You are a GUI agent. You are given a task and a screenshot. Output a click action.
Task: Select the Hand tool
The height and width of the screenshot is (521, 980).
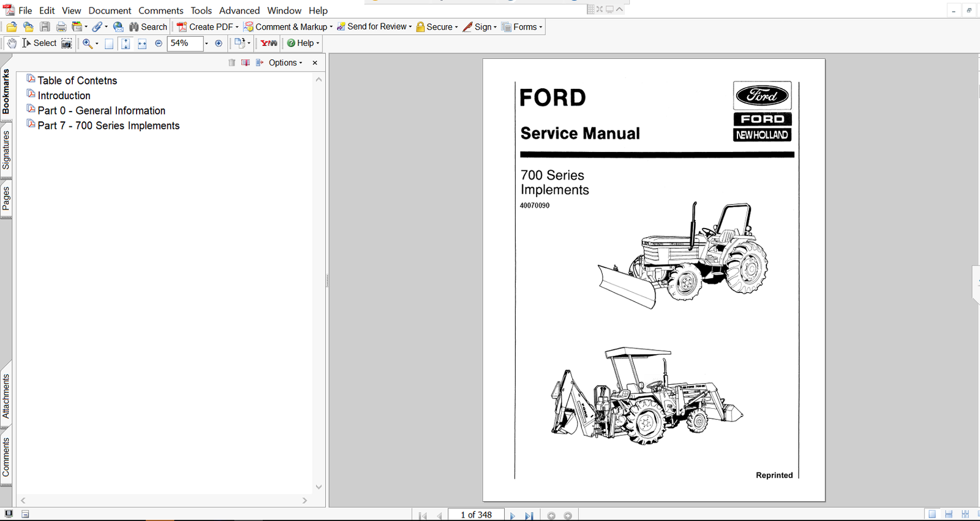pos(12,44)
